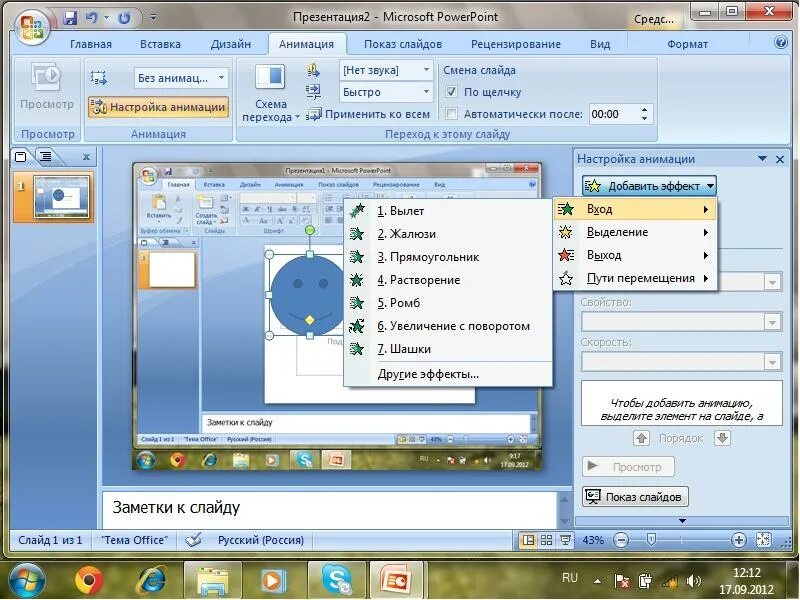Screen dimensions: 800x600
Task: Switch to slide sorter view
Action: pyautogui.click(x=546, y=540)
